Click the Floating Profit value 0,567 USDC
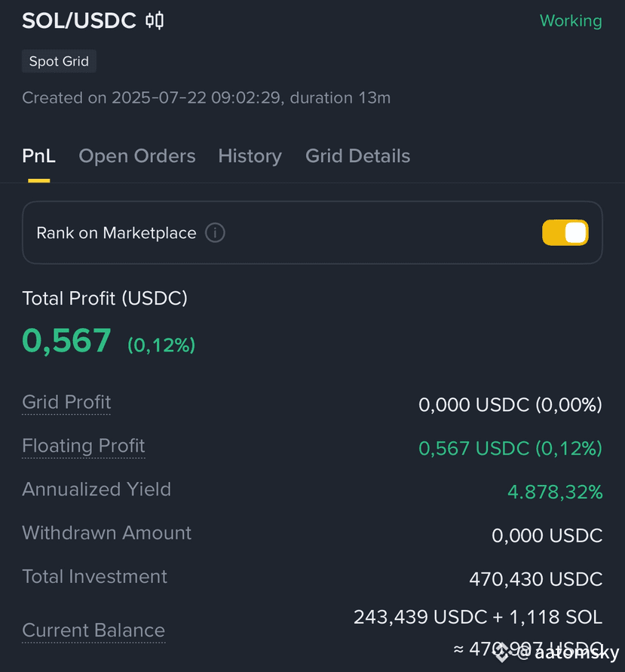The image size is (625, 672). coord(510,448)
